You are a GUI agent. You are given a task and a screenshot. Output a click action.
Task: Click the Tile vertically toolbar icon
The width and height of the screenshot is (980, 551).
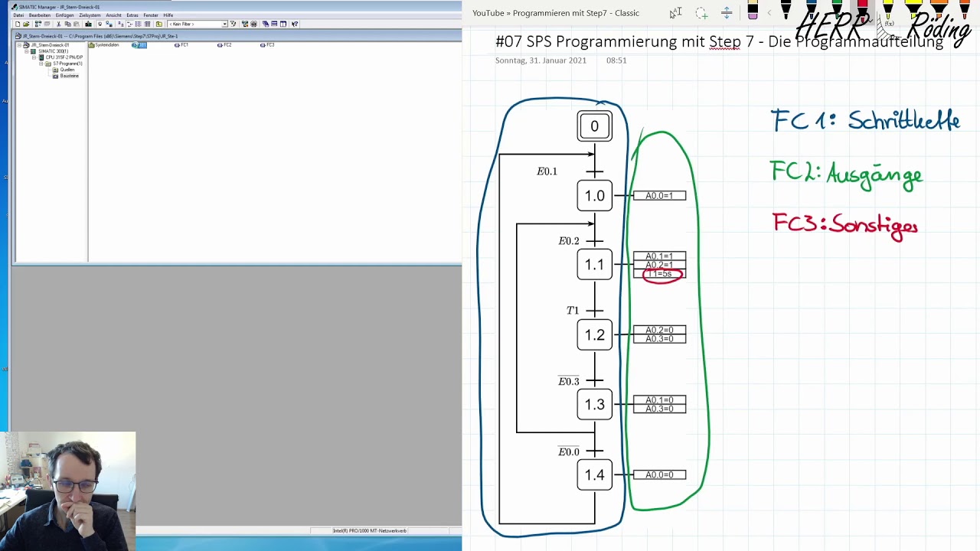283,24
